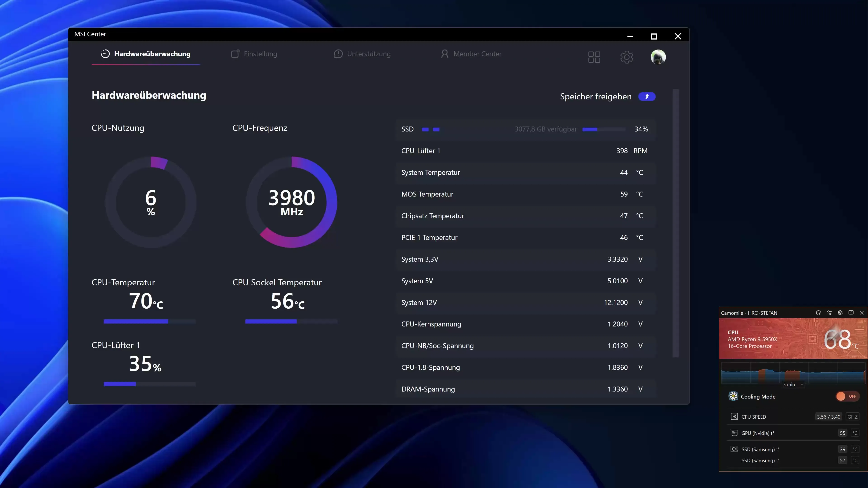Open MSI Center settings gear
The width and height of the screenshot is (868, 488).
click(x=626, y=57)
